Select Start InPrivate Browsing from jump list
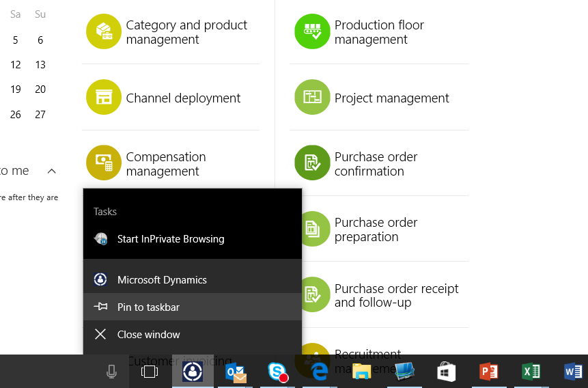Screen dimensions: 588x388 tap(171, 239)
